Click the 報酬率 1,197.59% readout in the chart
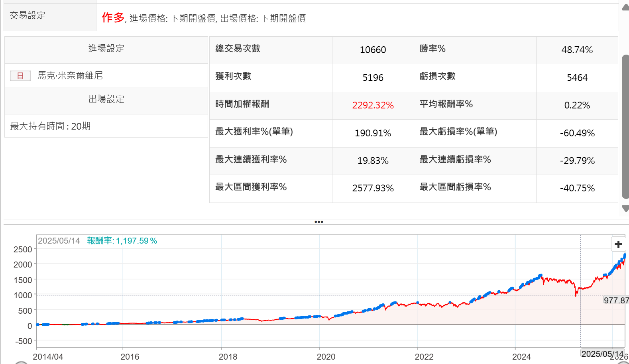 [122, 241]
